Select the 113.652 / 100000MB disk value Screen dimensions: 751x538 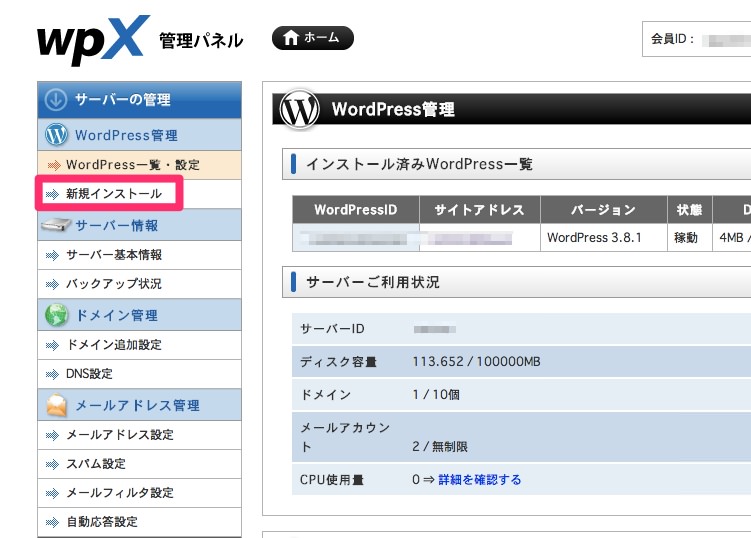[x=477, y=362]
